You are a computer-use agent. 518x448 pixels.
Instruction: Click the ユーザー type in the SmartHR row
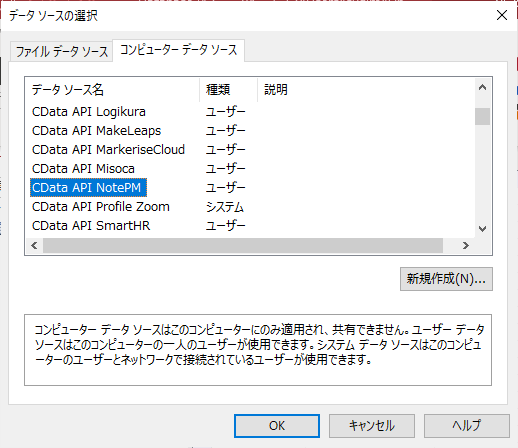tap(225, 226)
